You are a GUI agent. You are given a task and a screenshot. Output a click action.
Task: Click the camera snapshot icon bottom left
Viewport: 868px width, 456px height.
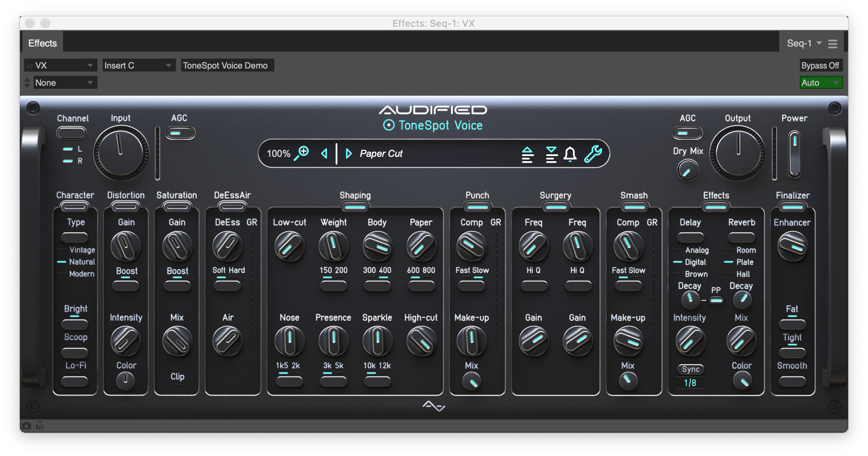coord(27,425)
